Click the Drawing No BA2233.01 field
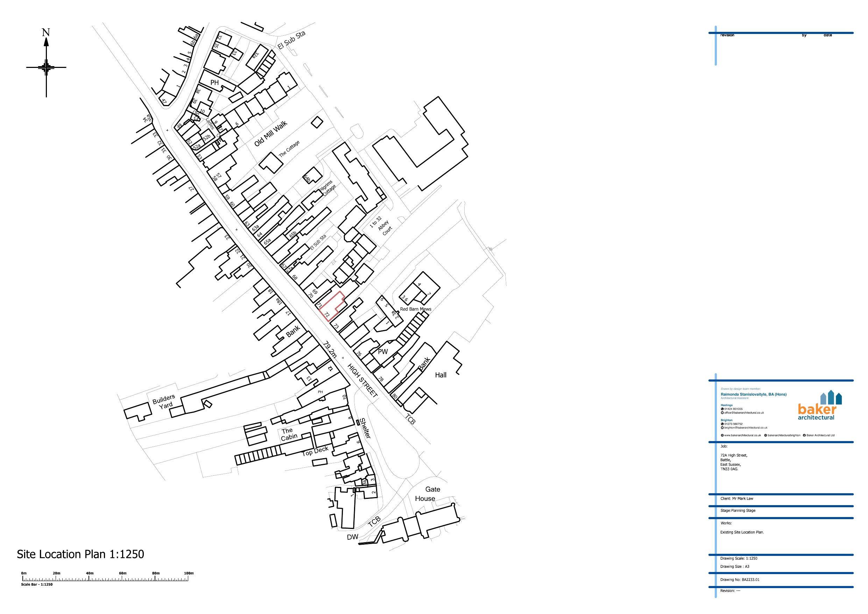This screenshot has width=868, height=614. [740, 580]
